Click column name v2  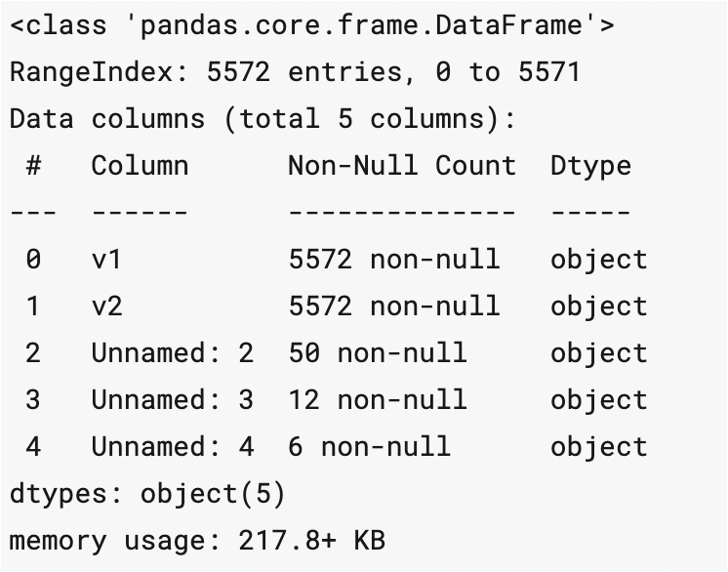click(107, 306)
